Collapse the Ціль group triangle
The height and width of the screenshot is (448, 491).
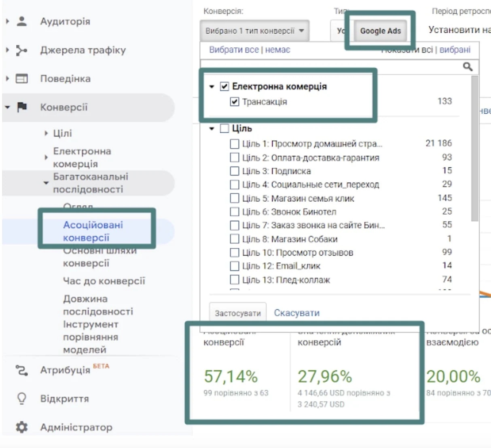212,129
